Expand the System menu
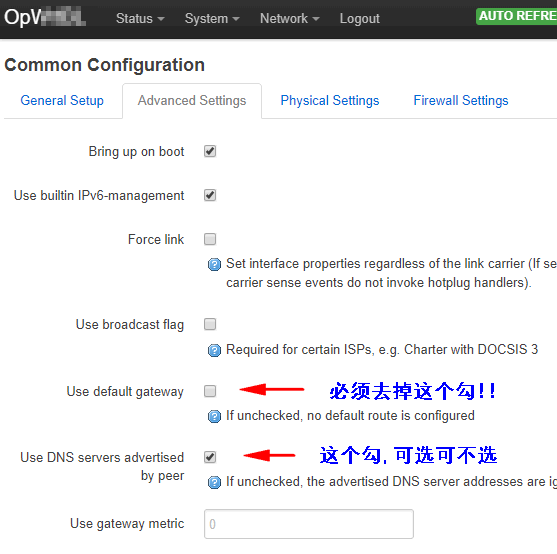Screen dimensions: 557x554 [212, 18]
